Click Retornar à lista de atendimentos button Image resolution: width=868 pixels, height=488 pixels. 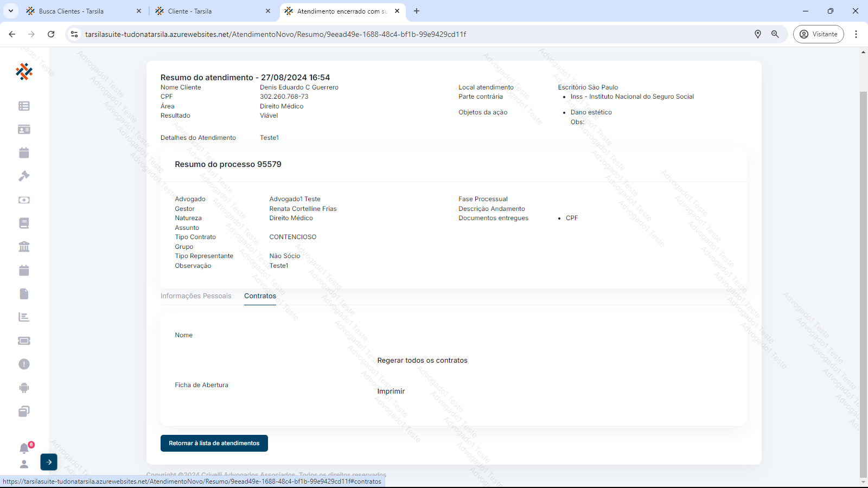pyautogui.click(x=214, y=444)
